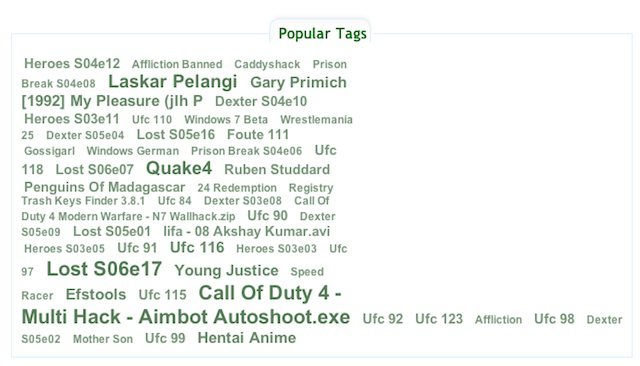Open the Penguins Of Madagascar tag
The height and width of the screenshot is (366, 640).
pos(104,187)
